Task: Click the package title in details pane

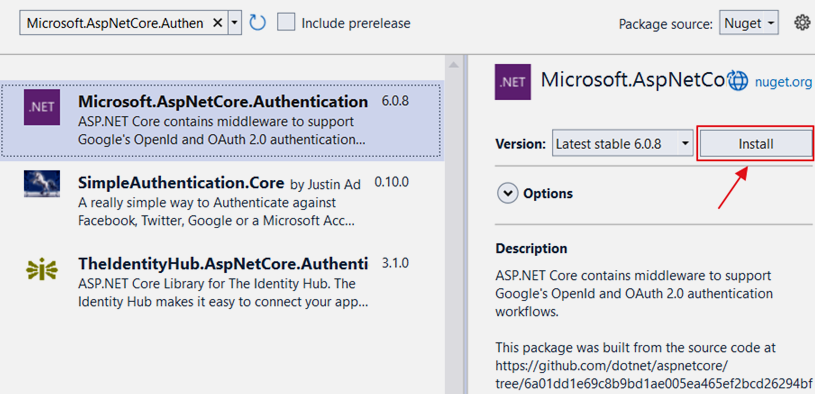Action: (633, 80)
